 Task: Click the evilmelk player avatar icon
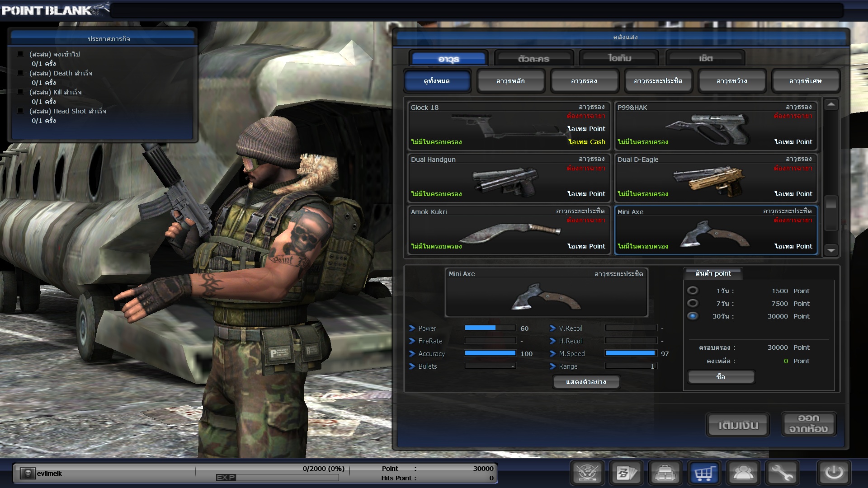tap(28, 473)
